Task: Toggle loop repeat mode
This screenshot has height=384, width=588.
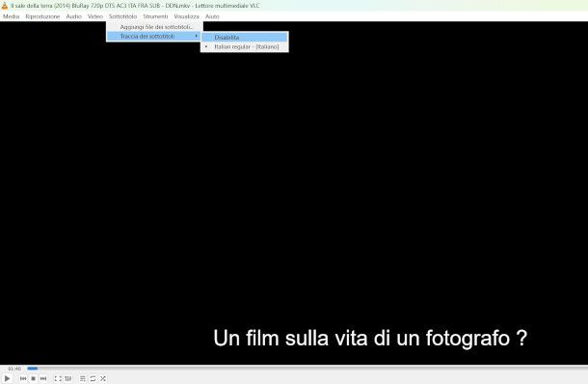Action: 93,379
